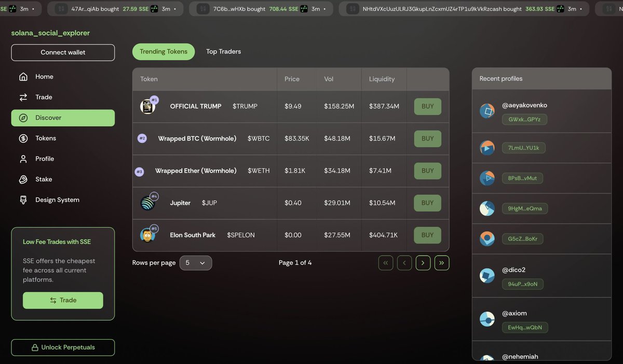Click the 7LmU...YU1k address badge
623x364 pixels.
tap(523, 148)
